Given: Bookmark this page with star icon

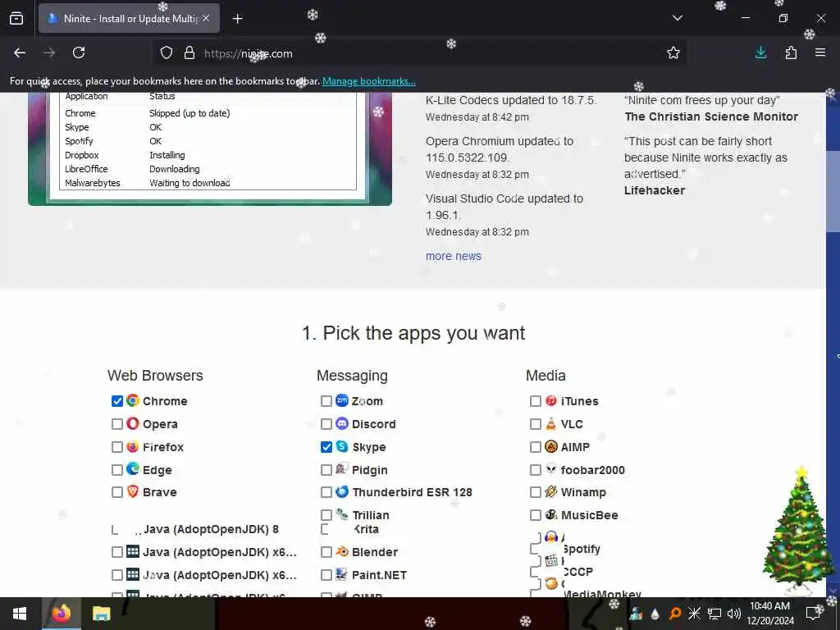Looking at the screenshot, I should (x=673, y=52).
